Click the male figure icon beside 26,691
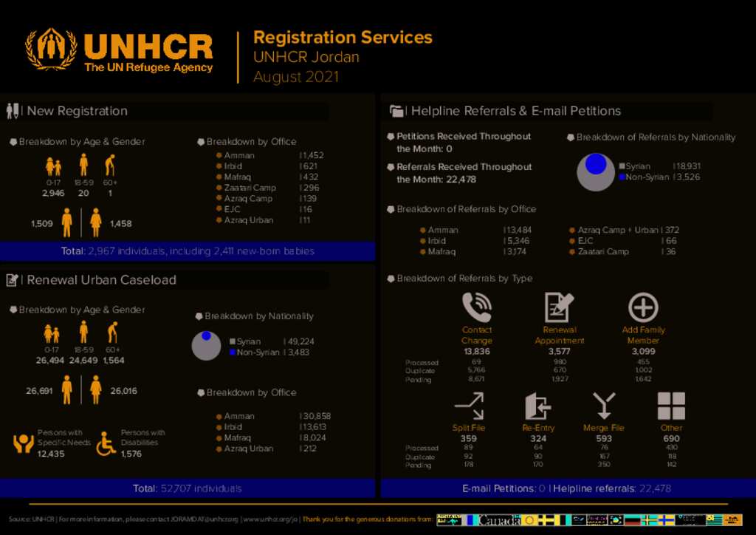 click(x=67, y=389)
